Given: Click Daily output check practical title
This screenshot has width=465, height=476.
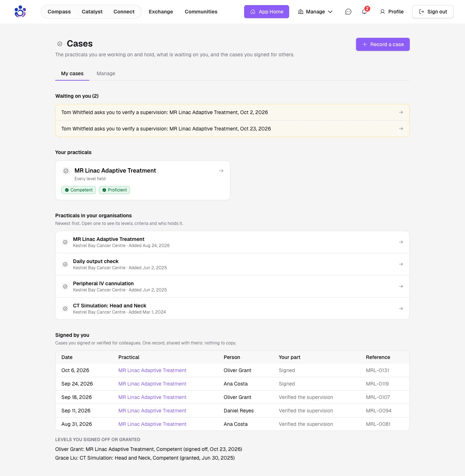Looking at the screenshot, I should click(96, 261).
